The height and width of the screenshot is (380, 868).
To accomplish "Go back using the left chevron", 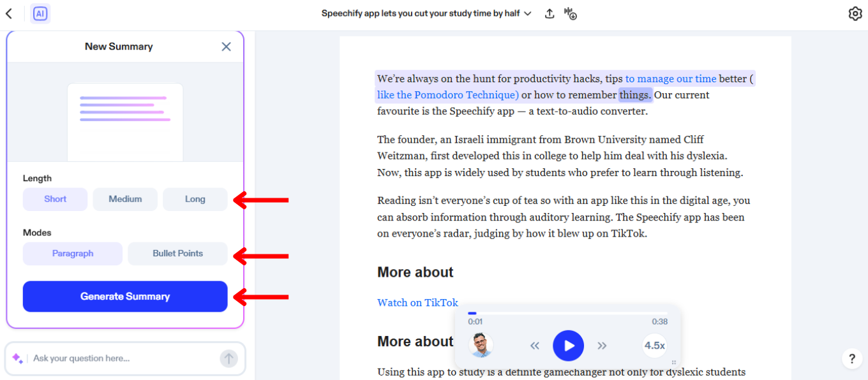I will point(9,13).
